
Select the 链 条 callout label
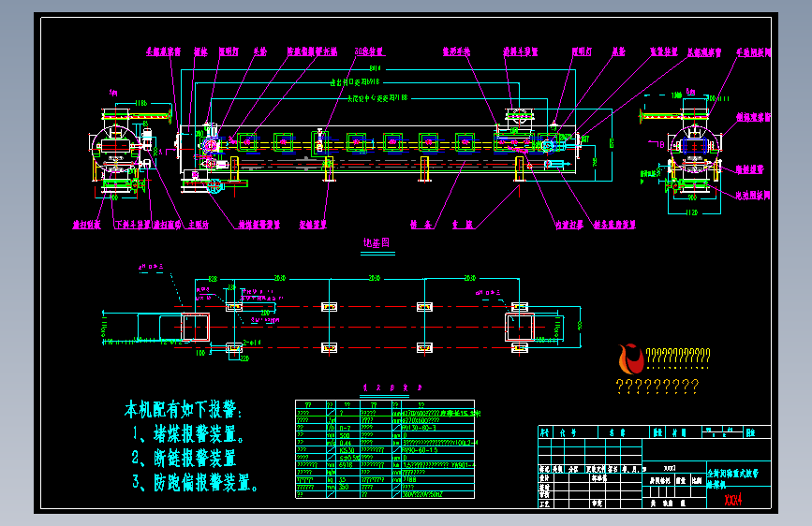[x=421, y=225]
